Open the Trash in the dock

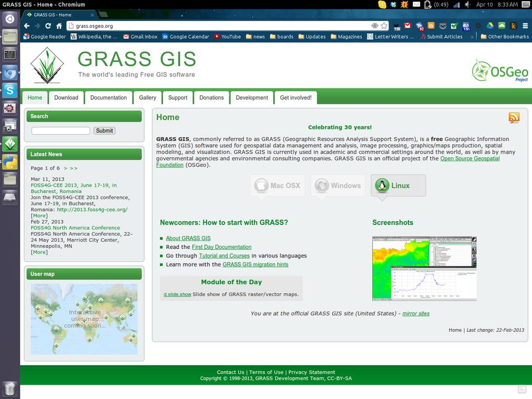point(10,388)
